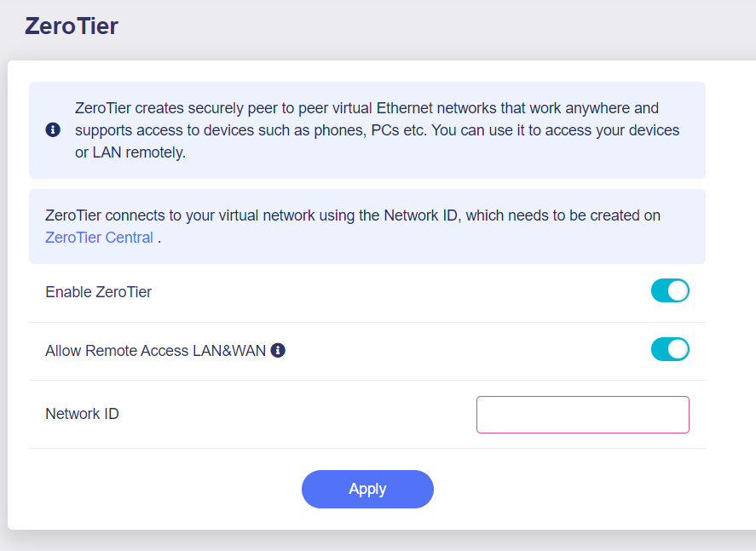Click the period after ZeroTier Central link

click(x=159, y=238)
